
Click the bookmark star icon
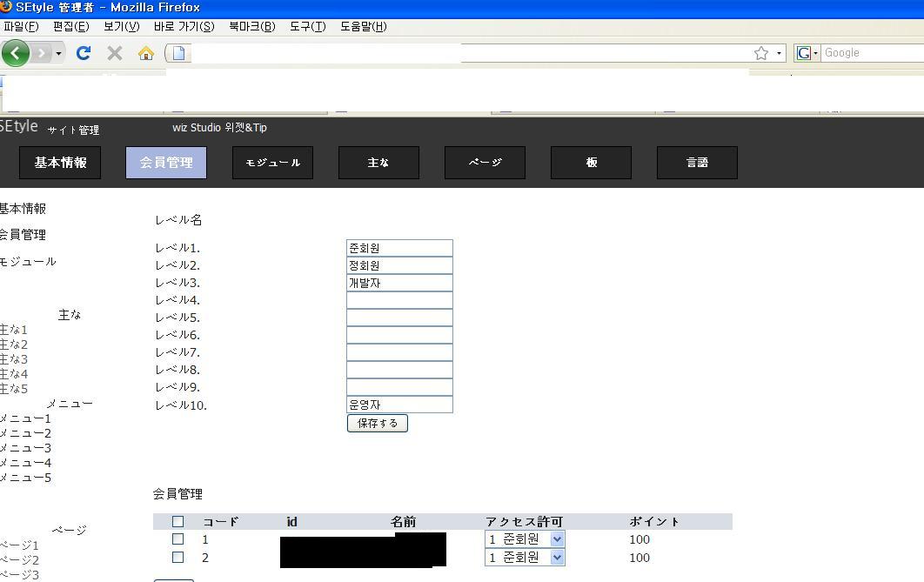761,53
